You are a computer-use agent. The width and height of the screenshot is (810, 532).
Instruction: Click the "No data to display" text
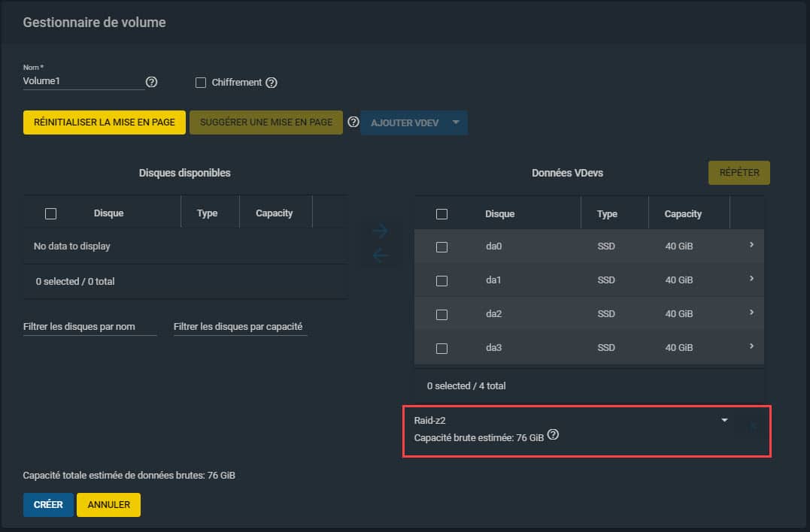click(x=71, y=246)
